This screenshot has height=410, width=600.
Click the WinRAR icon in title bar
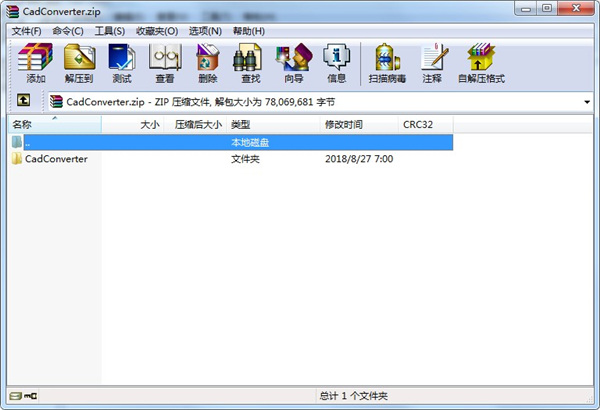[x=12, y=11]
